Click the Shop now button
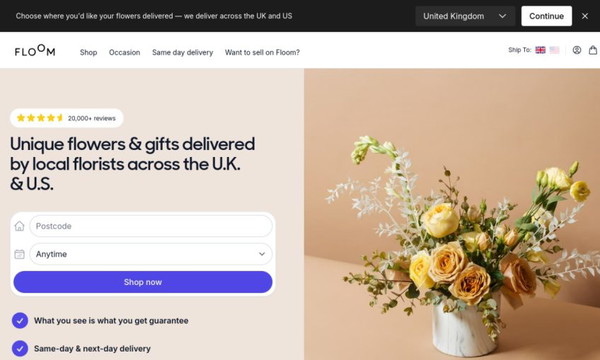 click(x=143, y=282)
